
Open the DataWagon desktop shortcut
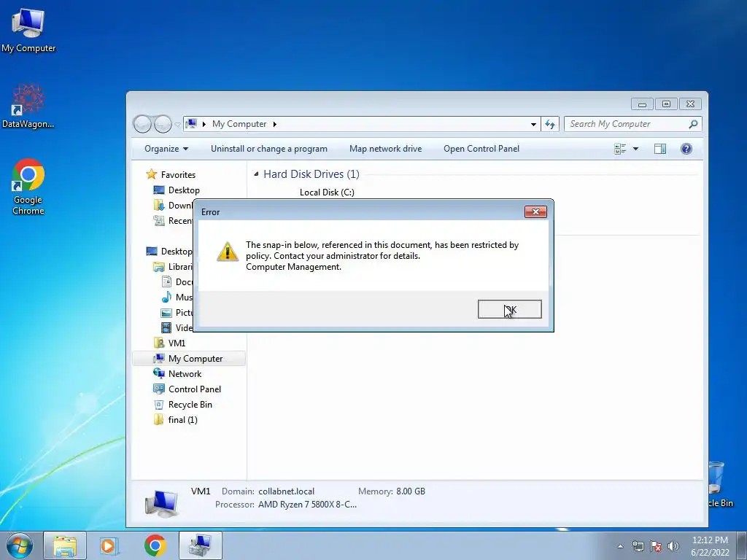pos(28,106)
